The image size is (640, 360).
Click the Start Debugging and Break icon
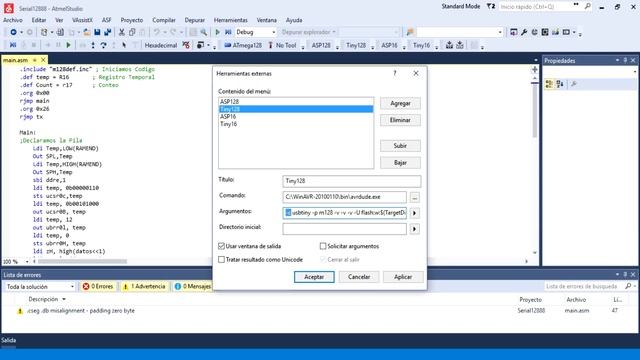coord(228,32)
